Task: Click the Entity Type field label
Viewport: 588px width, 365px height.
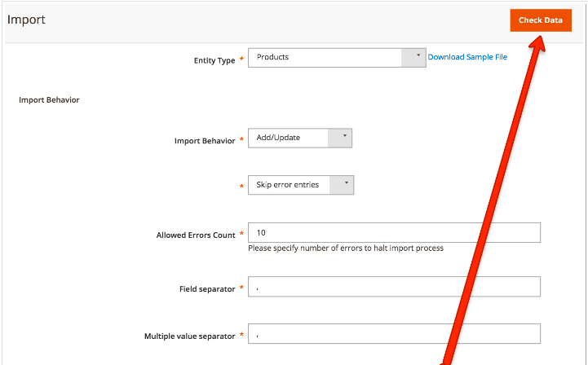Action: coord(214,60)
